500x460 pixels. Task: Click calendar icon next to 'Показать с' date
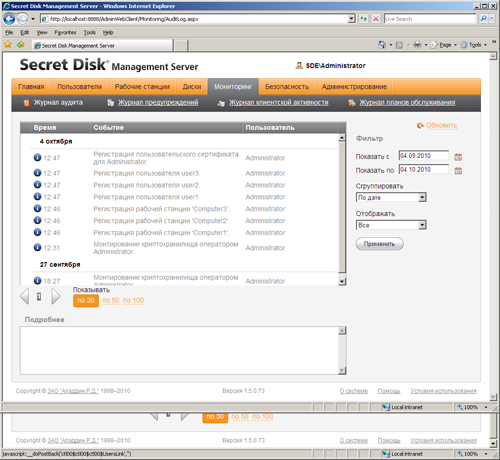click(x=458, y=157)
